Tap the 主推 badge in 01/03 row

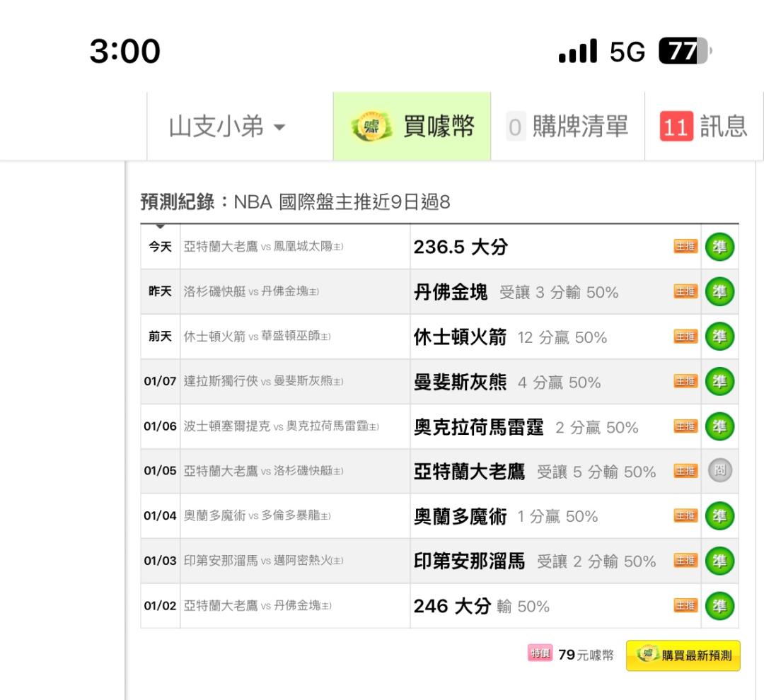point(685,561)
